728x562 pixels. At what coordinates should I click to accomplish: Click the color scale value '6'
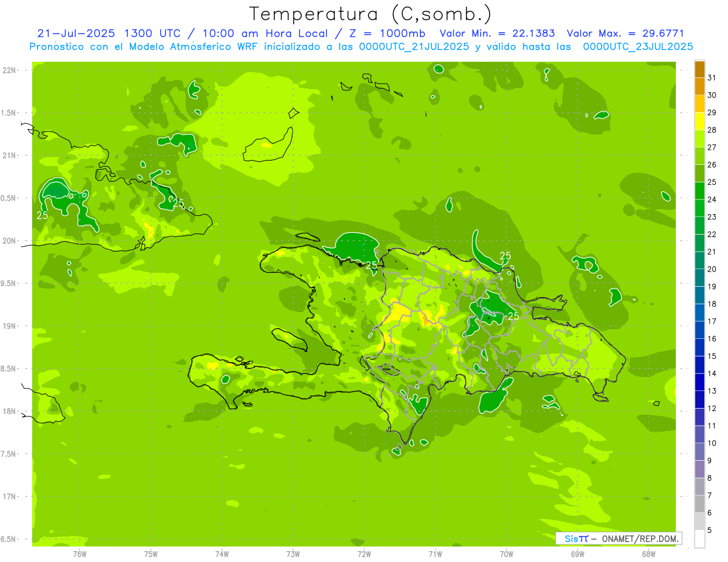tap(710, 513)
